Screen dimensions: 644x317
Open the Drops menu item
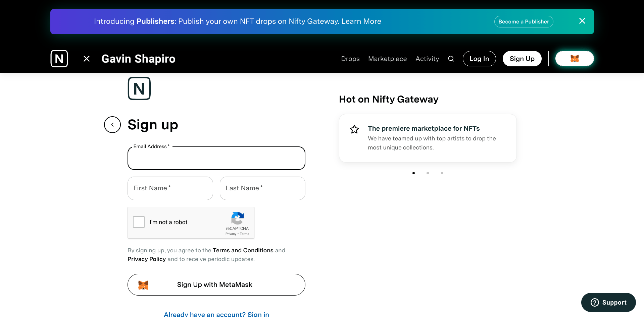350,59
